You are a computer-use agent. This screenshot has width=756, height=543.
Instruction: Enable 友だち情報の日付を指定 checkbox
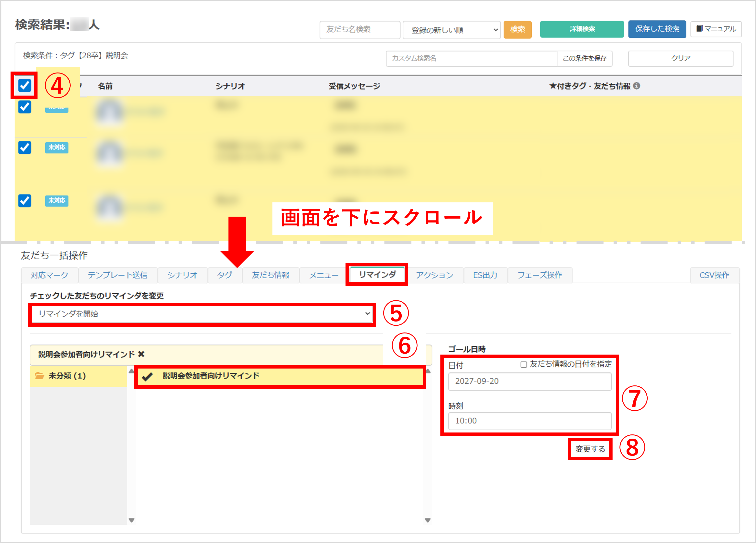point(524,364)
